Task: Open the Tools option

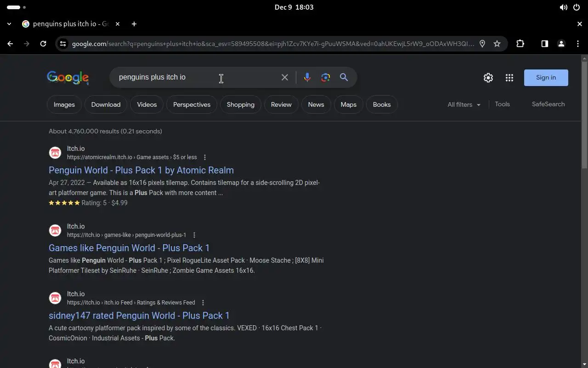Action: pyautogui.click(x=502, y=104)
